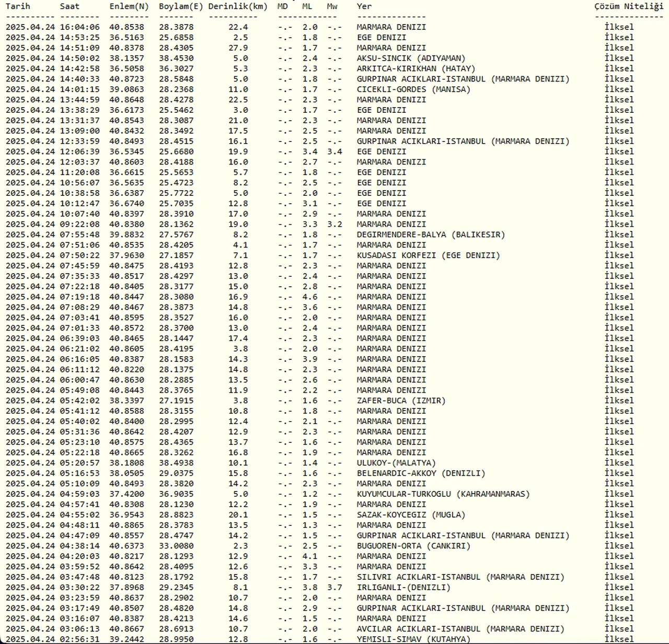Click the Derinlik(km) column header
Image resolution: width=669 pixels, height=644 pixels.
pos(238,6)
